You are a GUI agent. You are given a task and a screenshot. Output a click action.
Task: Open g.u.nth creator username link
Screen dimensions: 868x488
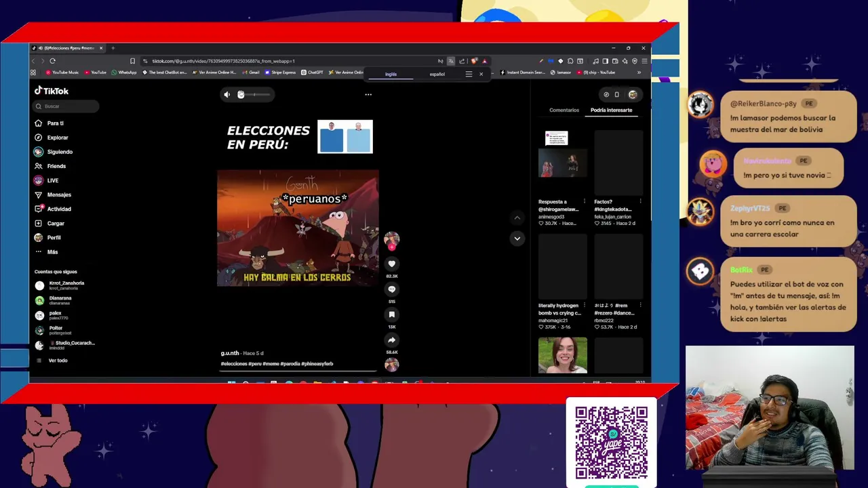pos(230,353)
